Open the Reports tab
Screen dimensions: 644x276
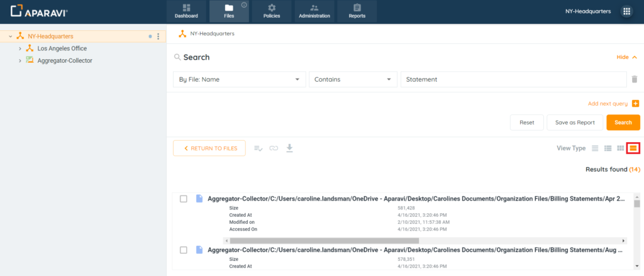(357, 11)
